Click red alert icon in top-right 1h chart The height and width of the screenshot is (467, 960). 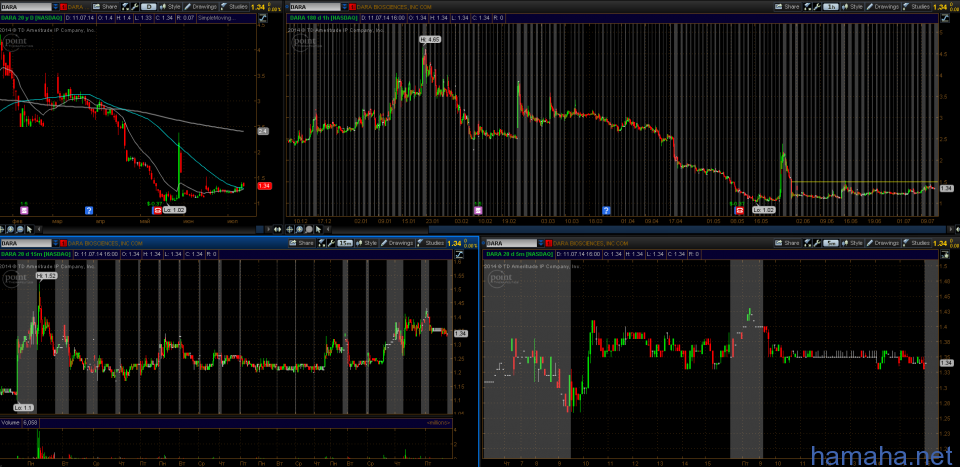(353, 7)
